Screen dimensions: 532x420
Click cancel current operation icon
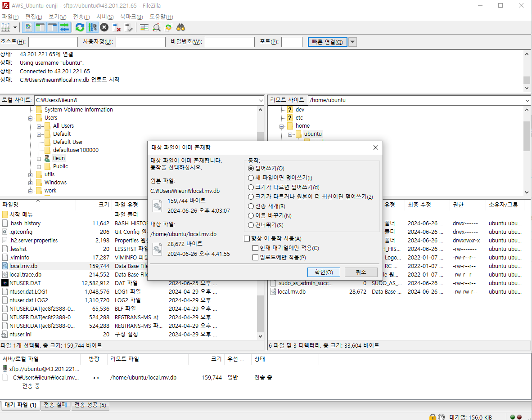click(104, 27)
